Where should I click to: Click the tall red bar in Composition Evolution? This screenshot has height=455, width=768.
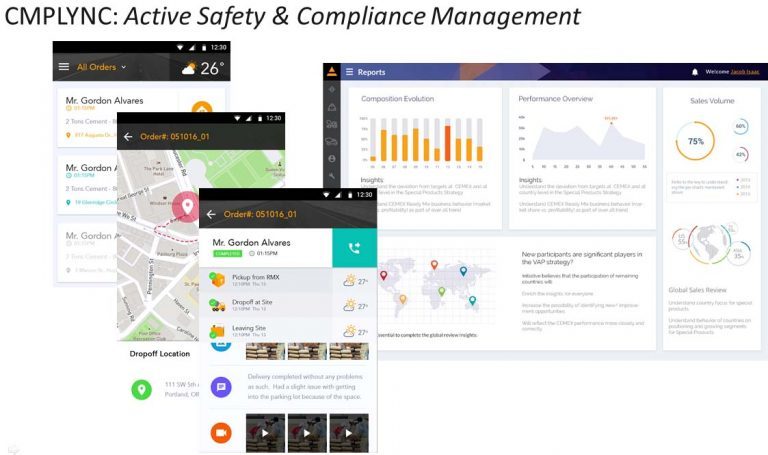[447, 144]
